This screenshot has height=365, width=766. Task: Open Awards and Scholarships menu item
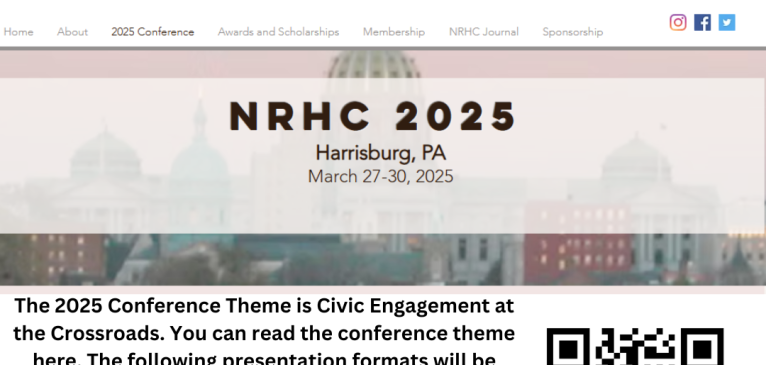click(x=278, y=32)
